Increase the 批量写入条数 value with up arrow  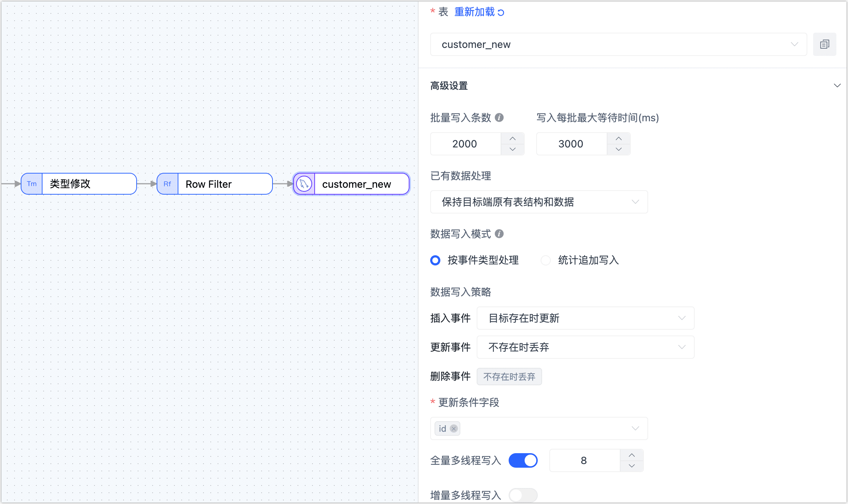point(513,139)
